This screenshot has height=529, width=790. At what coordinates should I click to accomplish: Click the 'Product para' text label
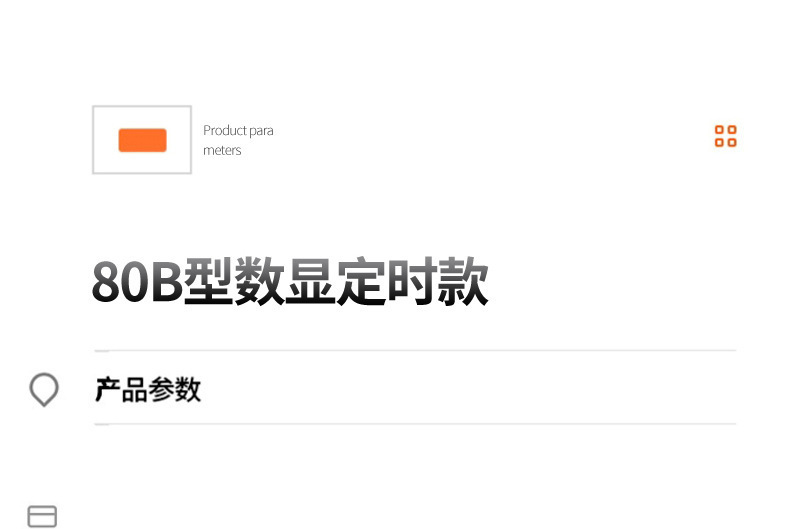(x=238, y=130)
